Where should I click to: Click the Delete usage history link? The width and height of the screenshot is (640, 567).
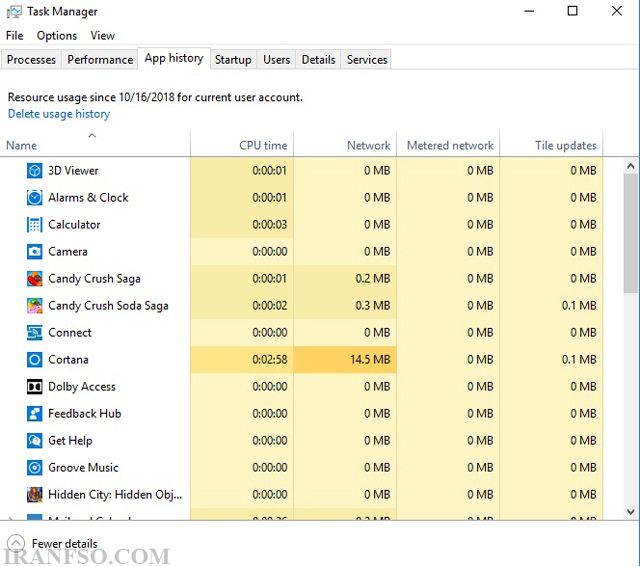[x=59, y=114]
